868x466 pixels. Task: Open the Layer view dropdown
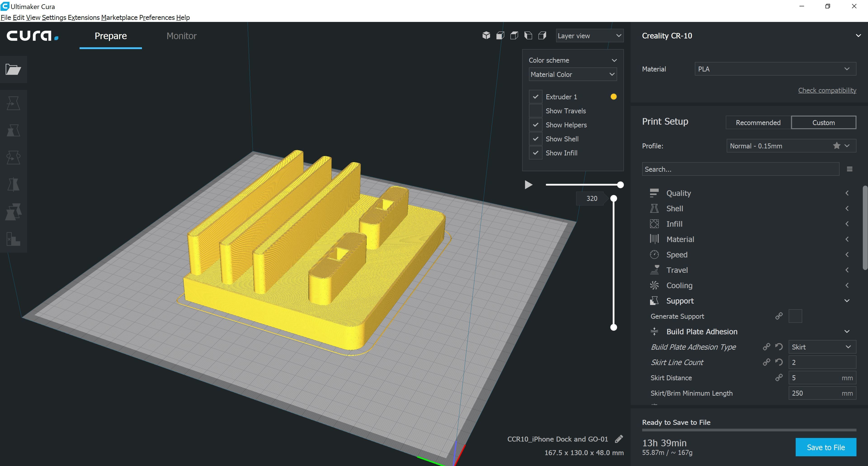(x=589, y=36)
